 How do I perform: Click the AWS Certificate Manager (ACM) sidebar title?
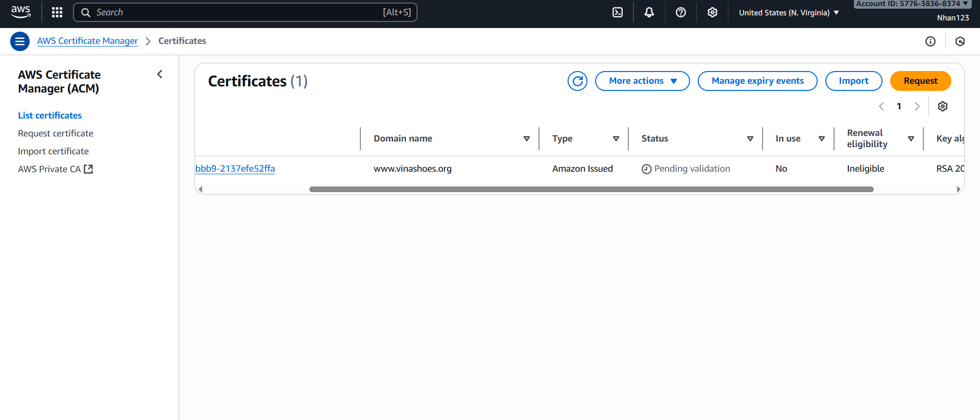point(59,82)
